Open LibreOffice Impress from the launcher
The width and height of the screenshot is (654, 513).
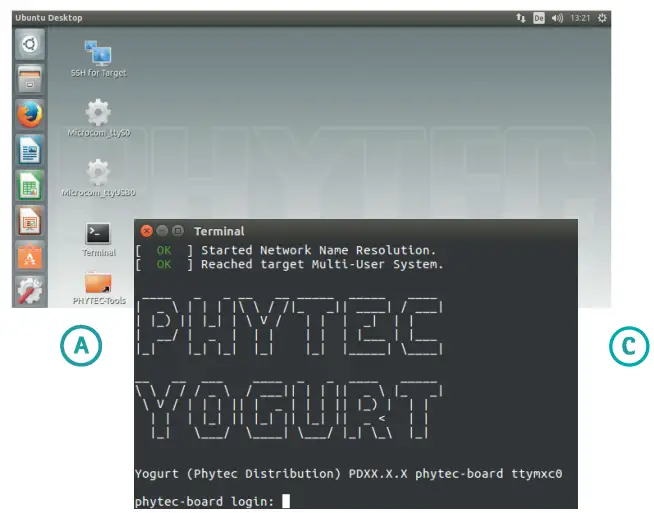pos(30,220)
